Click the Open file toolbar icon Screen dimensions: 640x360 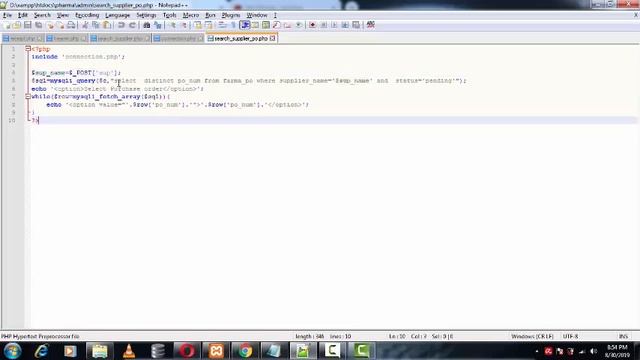(x=17, y=25)
